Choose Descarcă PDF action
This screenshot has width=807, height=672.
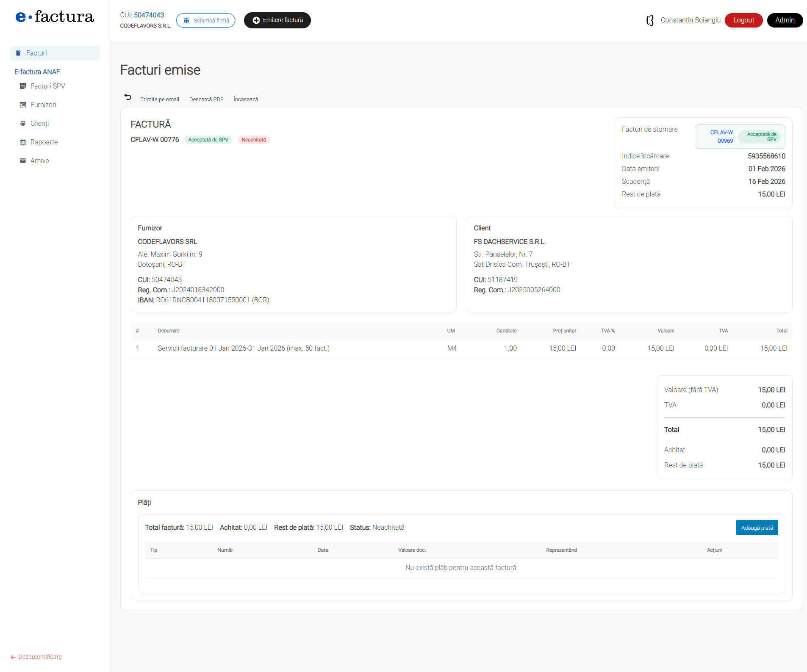pyautogui.click(x=206, y=100)
